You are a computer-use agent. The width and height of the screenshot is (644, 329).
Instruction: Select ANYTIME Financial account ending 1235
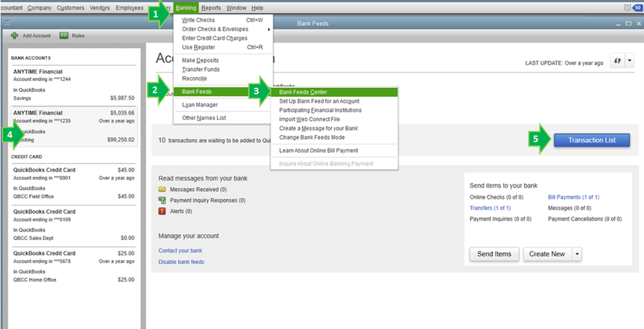pyautogui.click(x=73, y=126)
